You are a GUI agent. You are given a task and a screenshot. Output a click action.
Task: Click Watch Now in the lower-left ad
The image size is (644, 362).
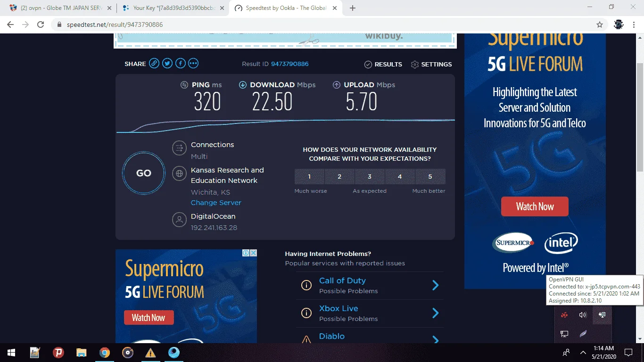click(x=149, y=318)
